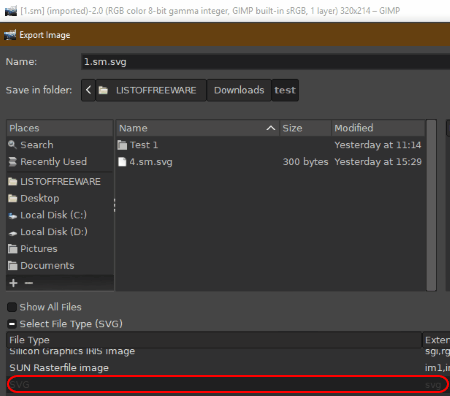Enable the Show All Files checkbox
The height and width of the screenshot is (396, 450).
pos(12,307)
